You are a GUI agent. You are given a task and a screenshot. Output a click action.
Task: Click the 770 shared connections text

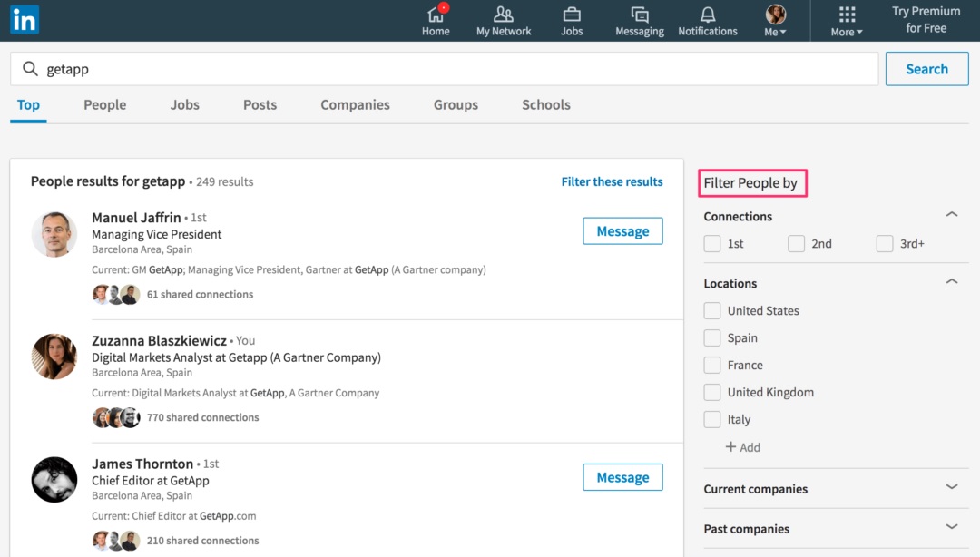pyautogui.click(x=202, y=417)
